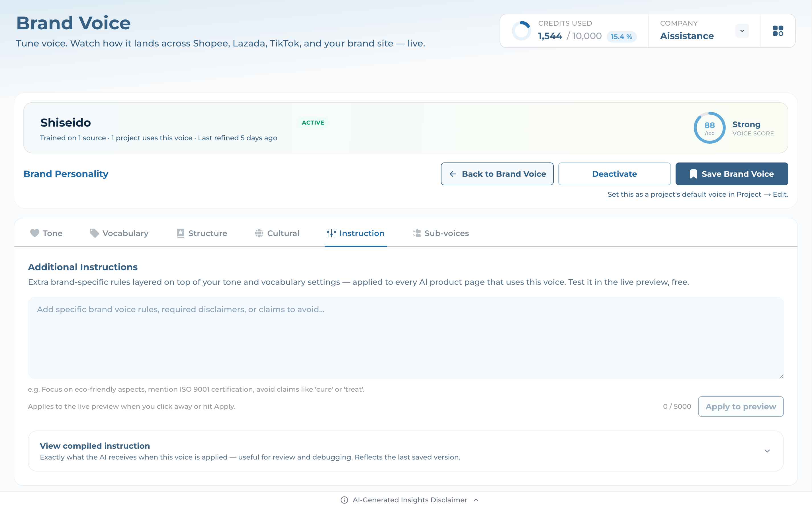812x508 pixels.
Task: Click the ISO 9001 example hint text
Action: (196, 389)
